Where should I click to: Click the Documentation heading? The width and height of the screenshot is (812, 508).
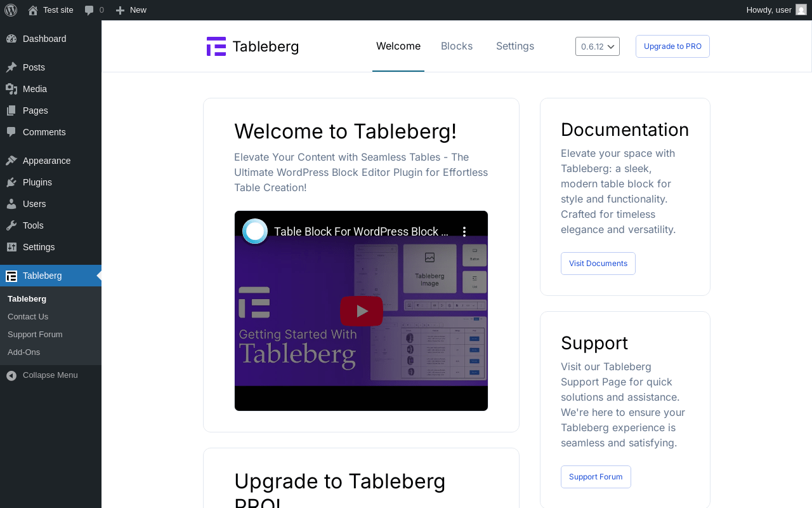pos(625,130)
